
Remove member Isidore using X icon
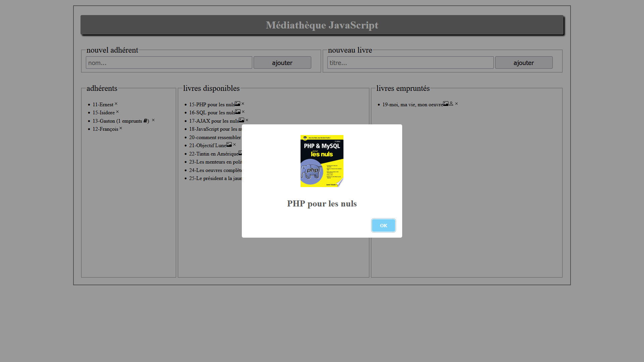tap(117, 112)
